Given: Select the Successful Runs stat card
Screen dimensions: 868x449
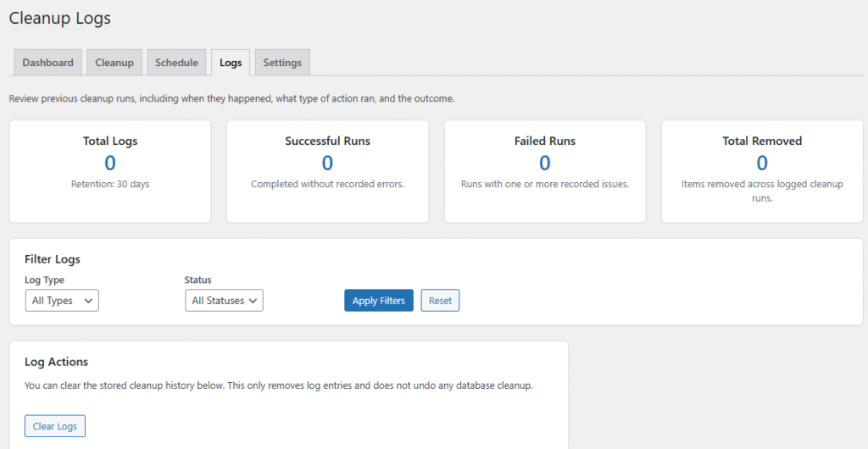Looking at the screenshot, I should (327, 171).
